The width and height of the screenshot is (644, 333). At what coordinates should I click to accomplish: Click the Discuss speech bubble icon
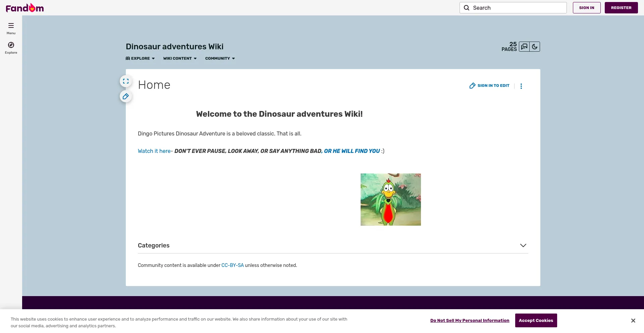[x=524, y=47]
